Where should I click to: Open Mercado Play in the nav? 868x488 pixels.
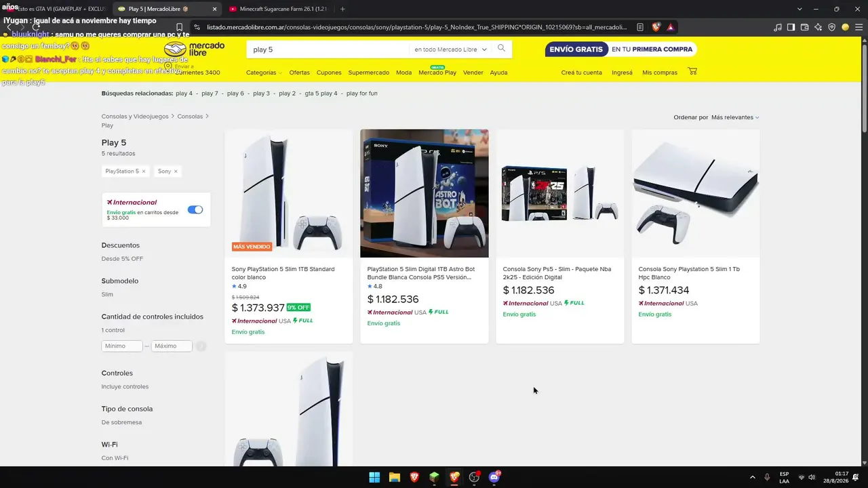pyautogui.click(x=437, y=73)
